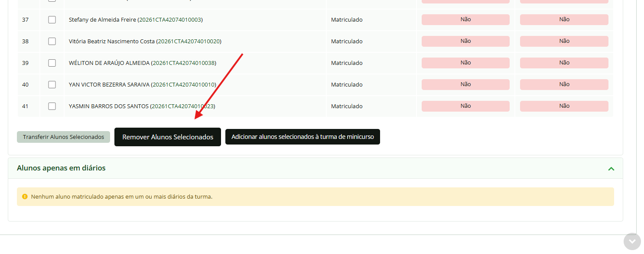Image resolution: width=644 pixels, height=254 pixels.
Task: Tick the checkbox for Vitória Beatriz Nascimento Costa
Action: (x=52, y=41)
